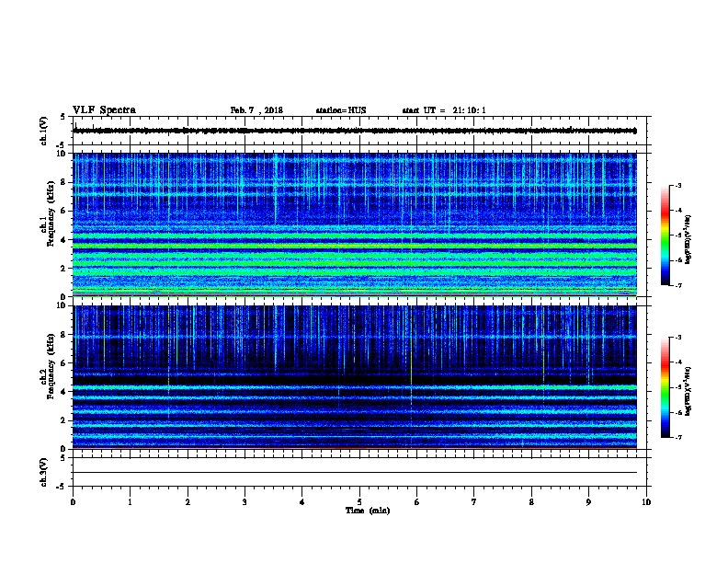
Task: Click the "5" tick on ch.1(V) axis
Action: click(x=63, y=117)
